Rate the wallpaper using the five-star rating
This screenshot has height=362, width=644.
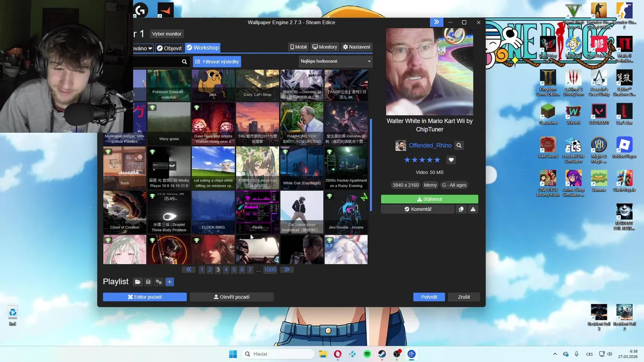pyautogui.click(x=422, y=160)
